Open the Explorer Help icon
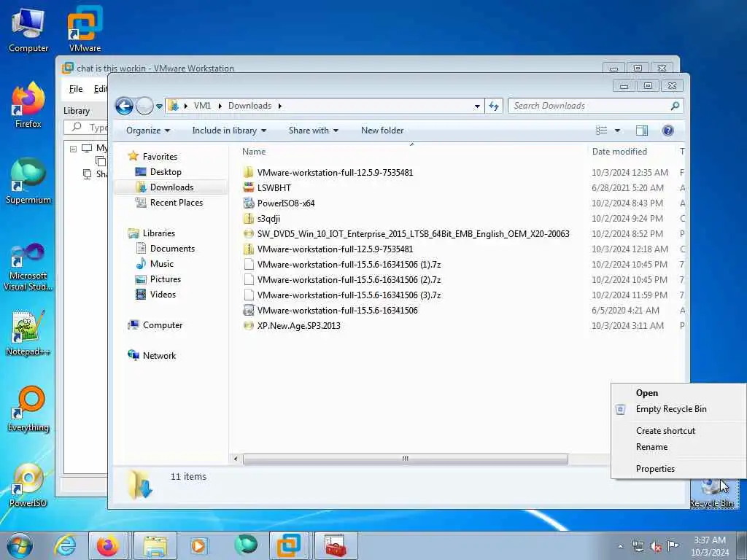747x560 pixels. 668,131
